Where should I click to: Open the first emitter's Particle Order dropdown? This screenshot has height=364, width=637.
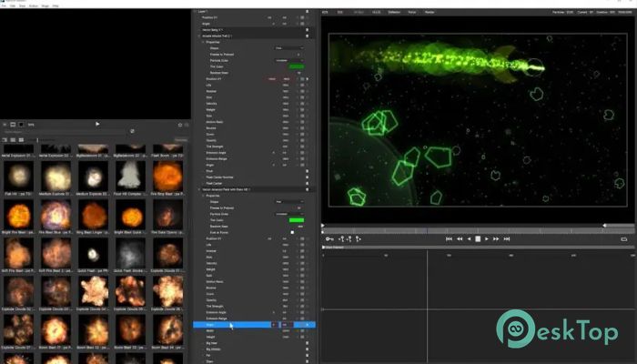click(289, 60)
